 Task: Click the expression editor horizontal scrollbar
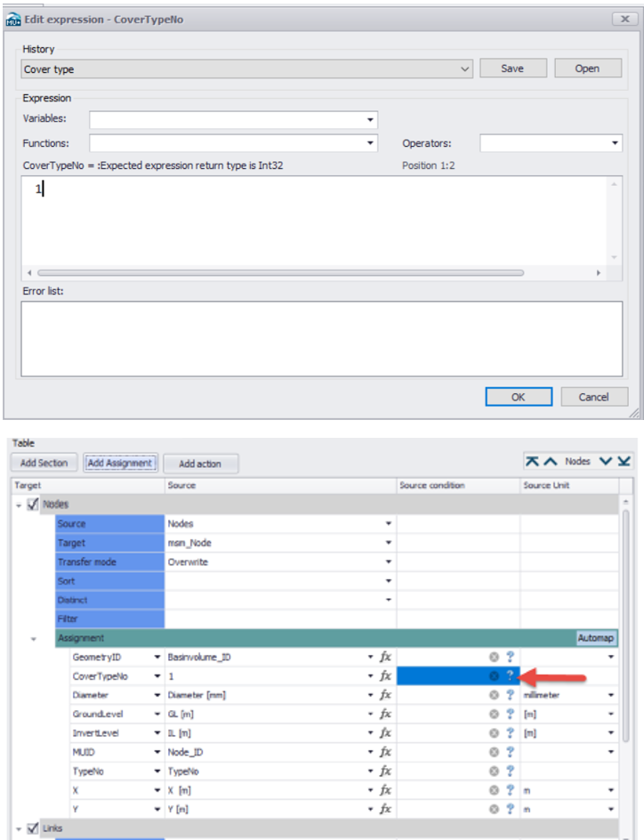pyautogui.click(x=280, y=272)
